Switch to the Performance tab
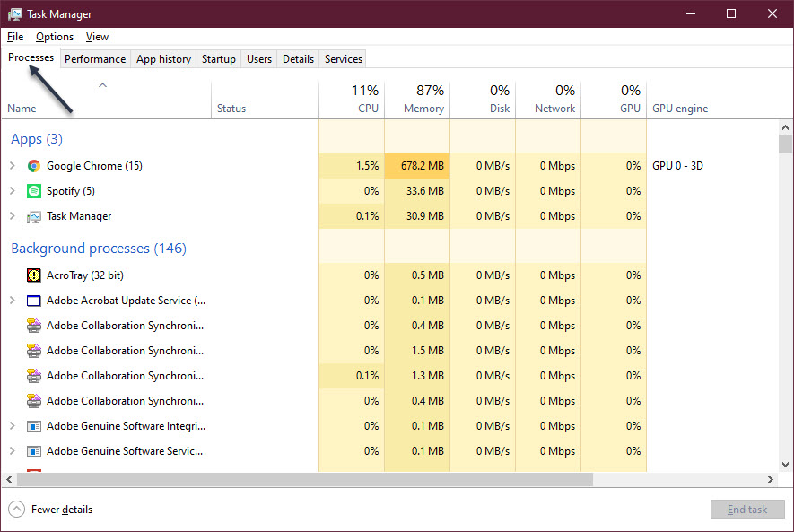 94,59
